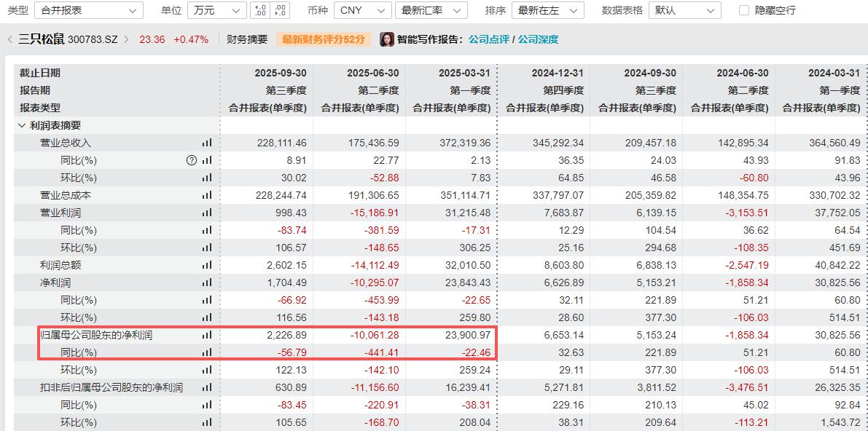Click the 财务摘要 label
This screenshot has height=431, width=868.
click(x=248, y=39)
